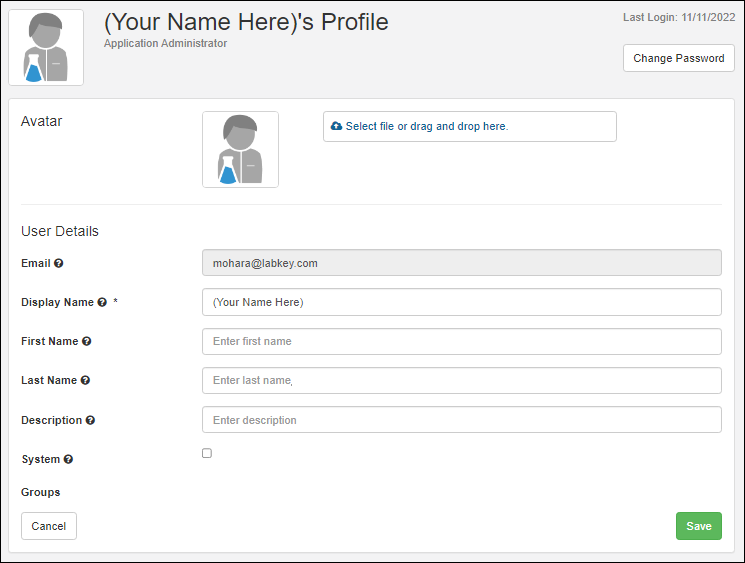Screen dimensions: 745x563
Task: Click the Select file upload link
Action: click(427, 127)
